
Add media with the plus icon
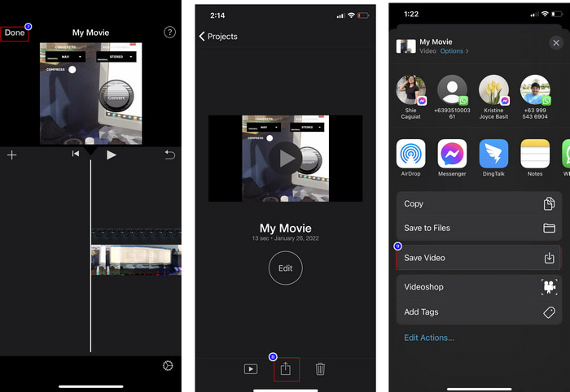11,155
